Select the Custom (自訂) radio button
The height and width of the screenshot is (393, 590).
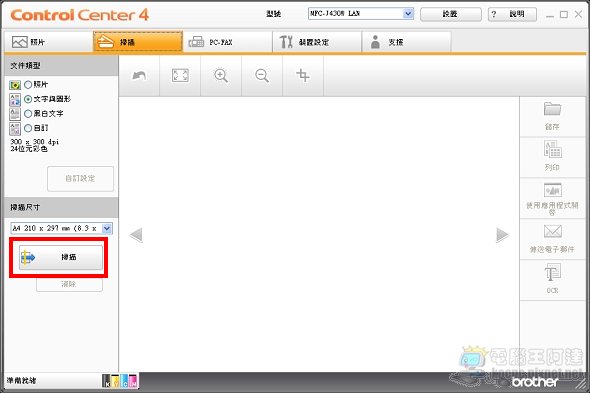point(28,128)
